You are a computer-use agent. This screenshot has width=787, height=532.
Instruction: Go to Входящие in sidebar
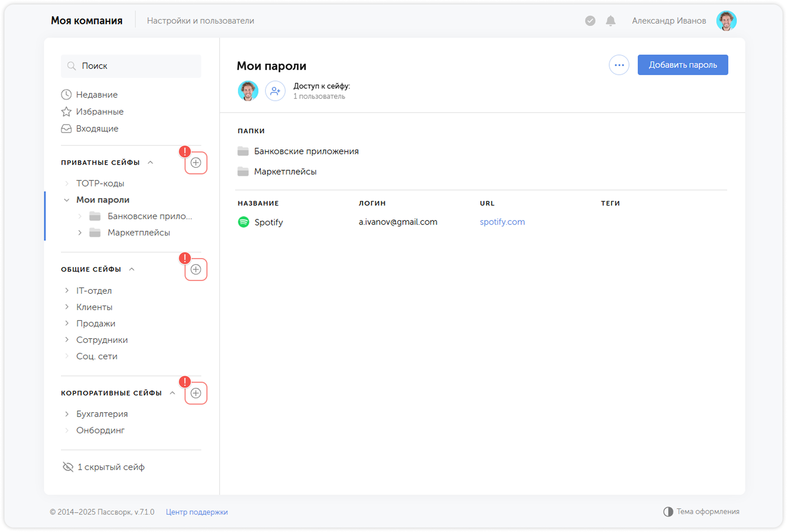pos(97,128)
